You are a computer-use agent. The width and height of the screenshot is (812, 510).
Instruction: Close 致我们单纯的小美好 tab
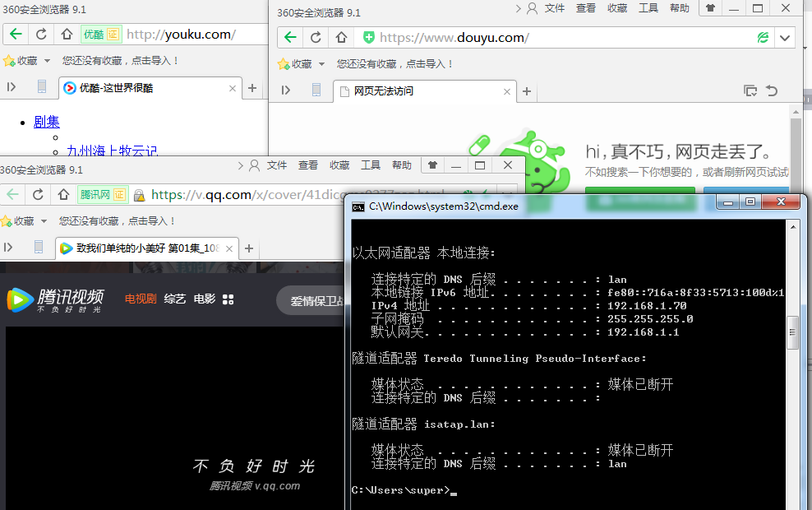point(229,248)
